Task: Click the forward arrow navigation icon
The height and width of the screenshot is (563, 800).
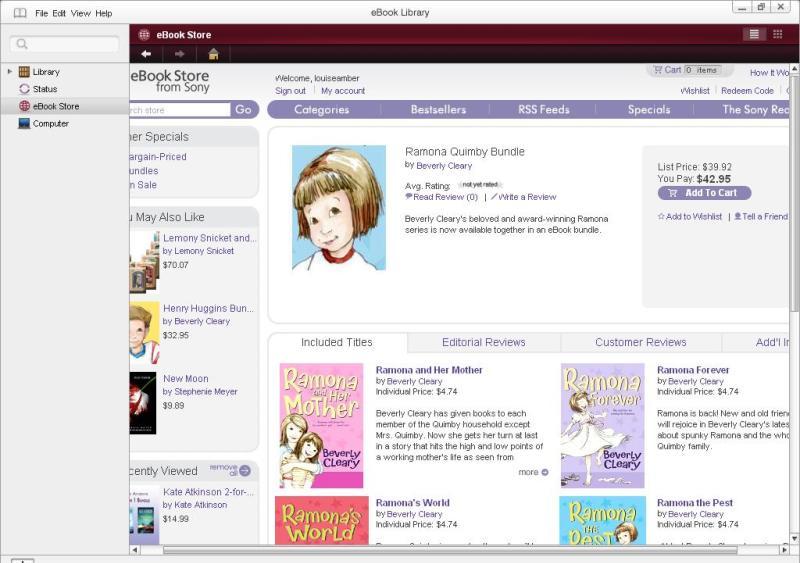Action: (179, 54)
